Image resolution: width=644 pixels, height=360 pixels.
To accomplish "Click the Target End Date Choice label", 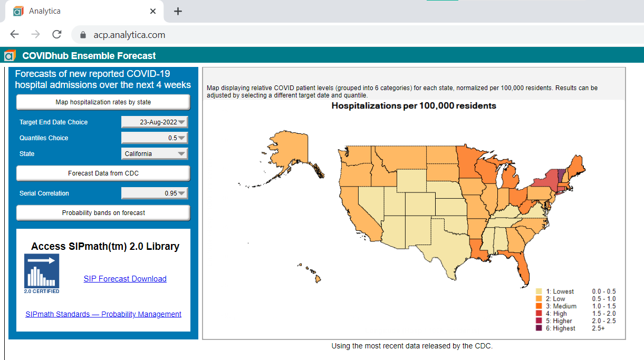I will coord(54,122).
